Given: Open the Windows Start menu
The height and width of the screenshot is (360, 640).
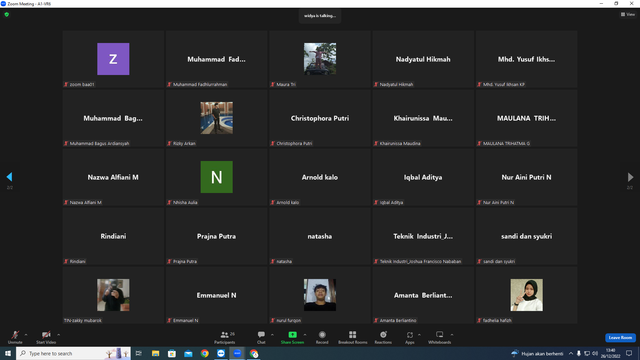Looking at the screenshot, I should [8, 353].
